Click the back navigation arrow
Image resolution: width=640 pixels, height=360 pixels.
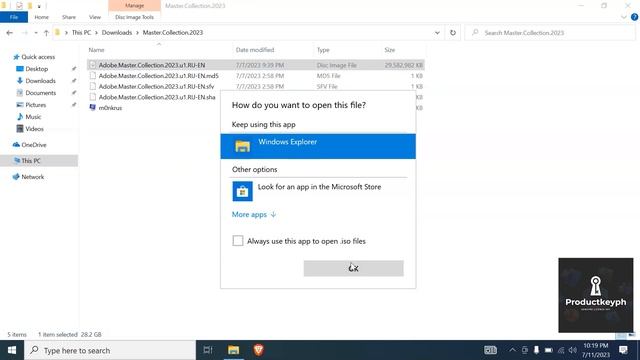point(9,33)
